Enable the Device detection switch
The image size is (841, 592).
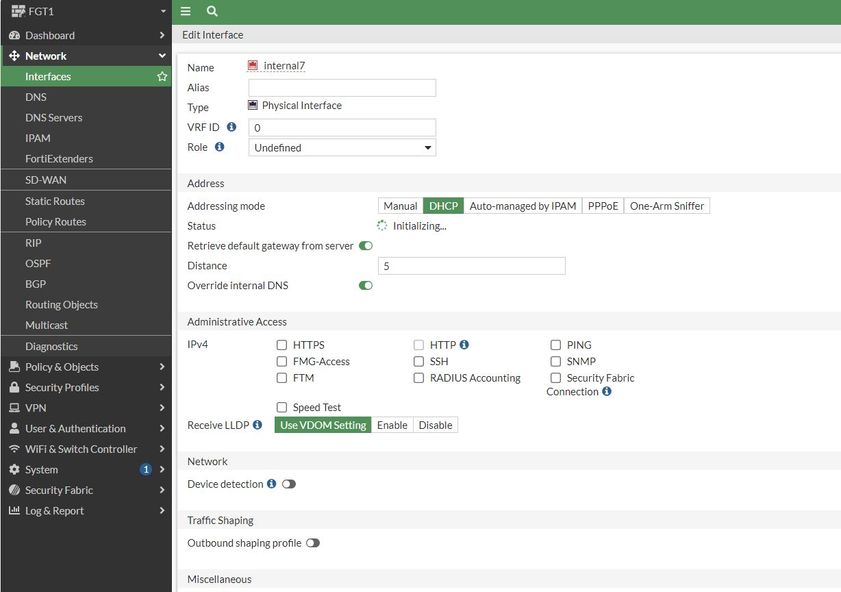[289, 484]
